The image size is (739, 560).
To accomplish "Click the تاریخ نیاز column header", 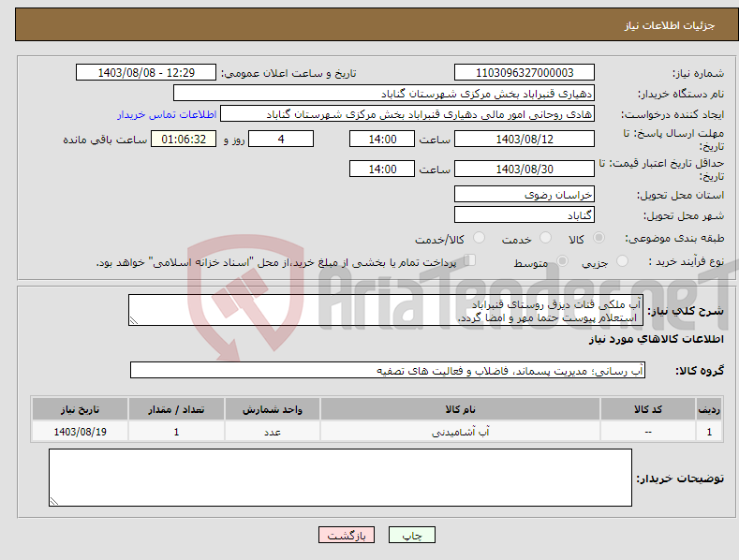I will 81,409.
